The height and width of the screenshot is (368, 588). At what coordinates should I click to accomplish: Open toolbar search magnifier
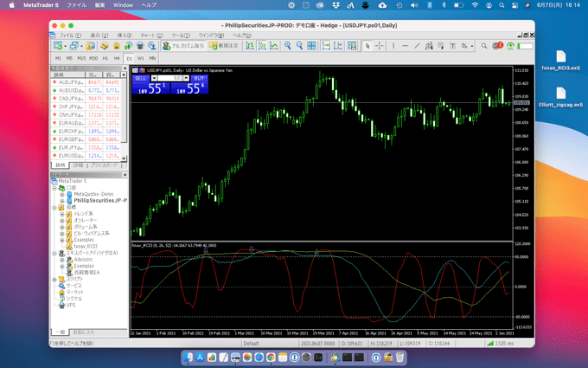484,46
